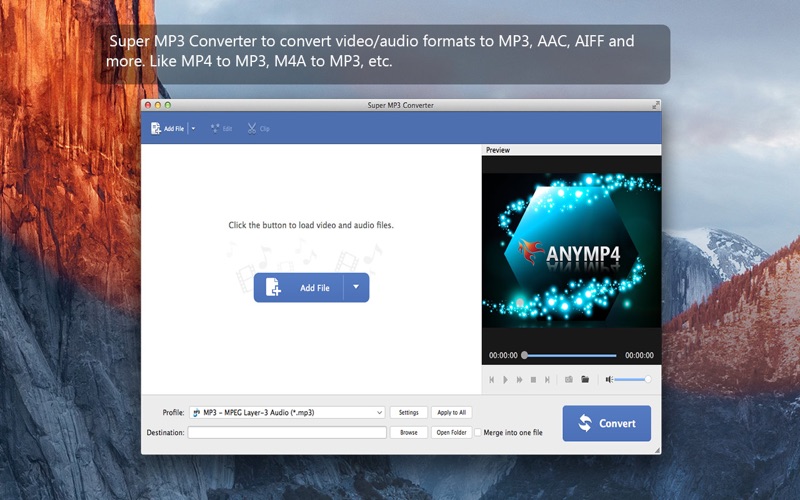Click the preview seek bar track

(x=570, y=355)
